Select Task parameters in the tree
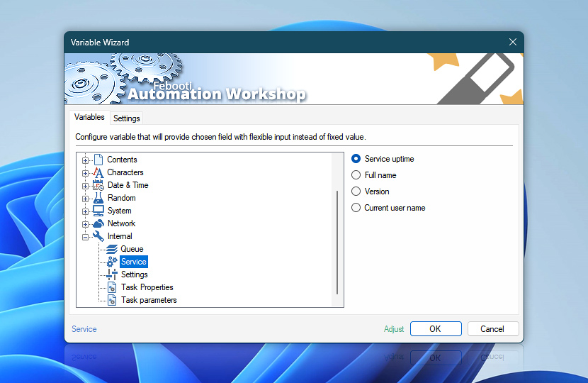The width and height of the screenshot is (588, 383). 149,300
